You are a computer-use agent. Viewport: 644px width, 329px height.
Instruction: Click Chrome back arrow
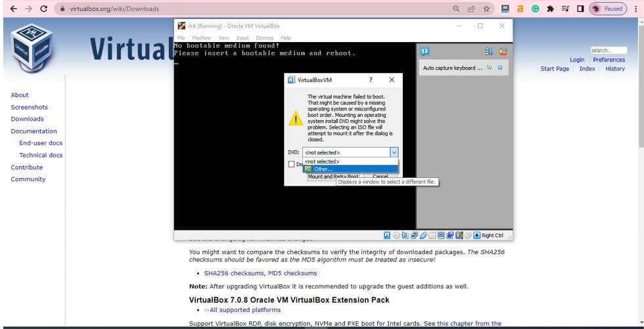click(x=13, y=9)
